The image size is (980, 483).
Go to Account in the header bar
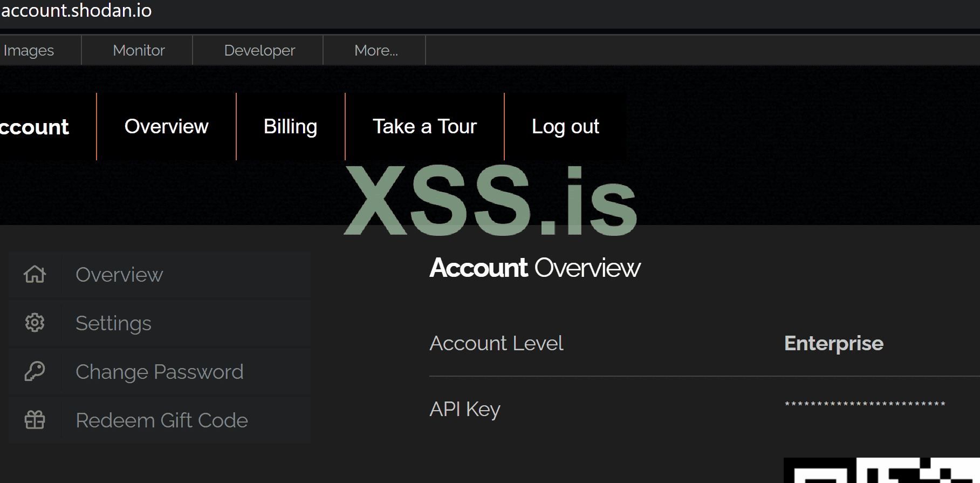(35, 127)
